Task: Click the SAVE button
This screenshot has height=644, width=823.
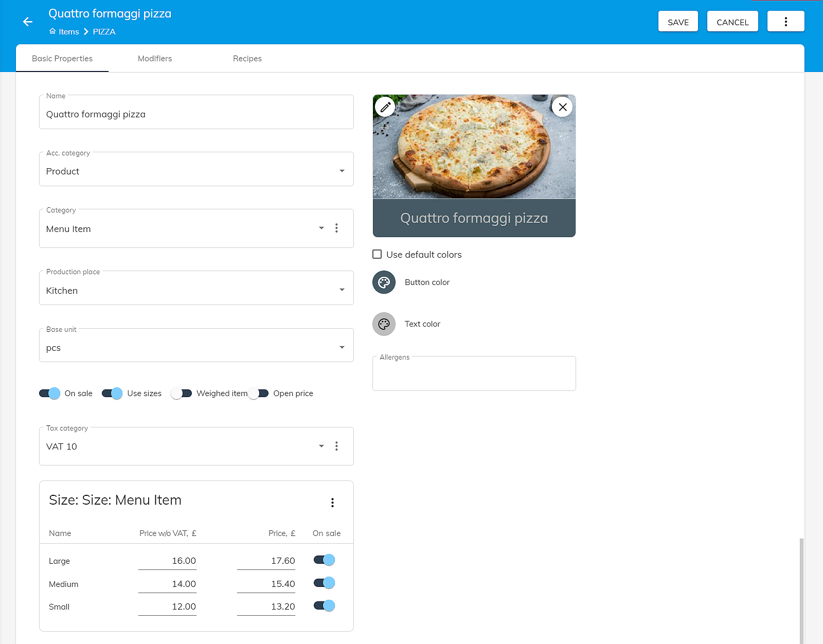Action: (x=678, y=22)
